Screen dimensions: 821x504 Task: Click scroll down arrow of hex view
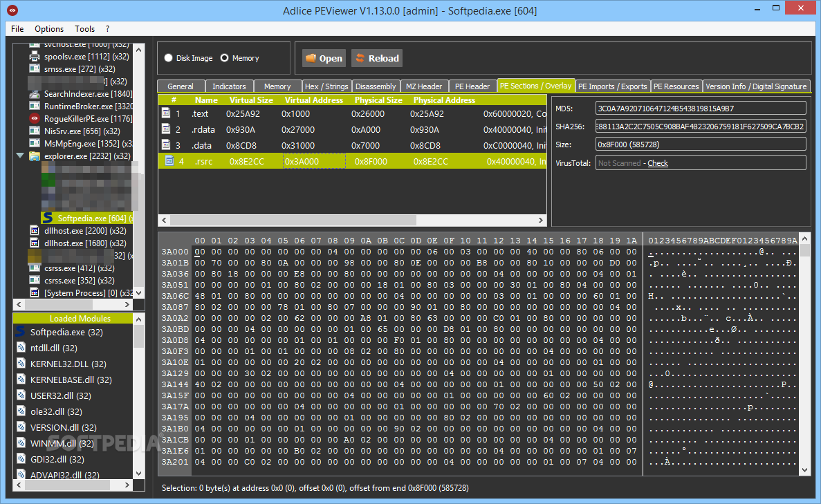pos(805,470)
